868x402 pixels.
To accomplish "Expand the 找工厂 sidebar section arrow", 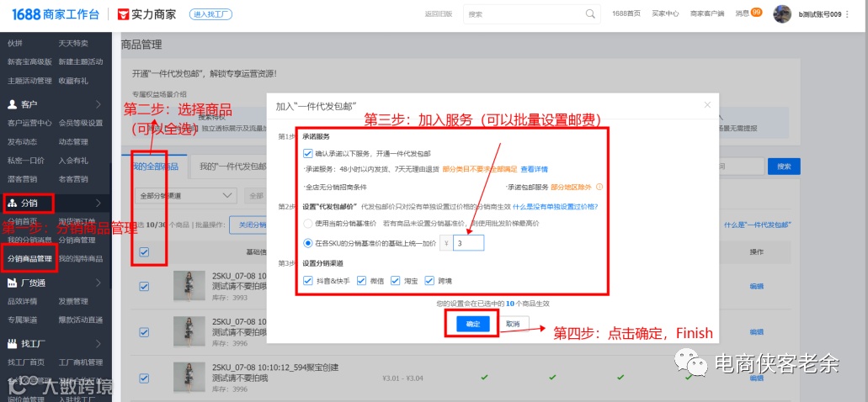I will coord(99,344).
